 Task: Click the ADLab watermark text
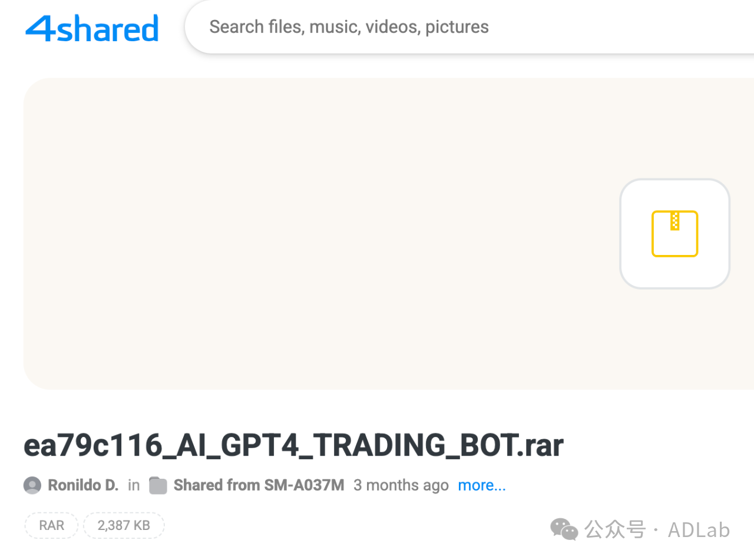click(x=699, y=530)
